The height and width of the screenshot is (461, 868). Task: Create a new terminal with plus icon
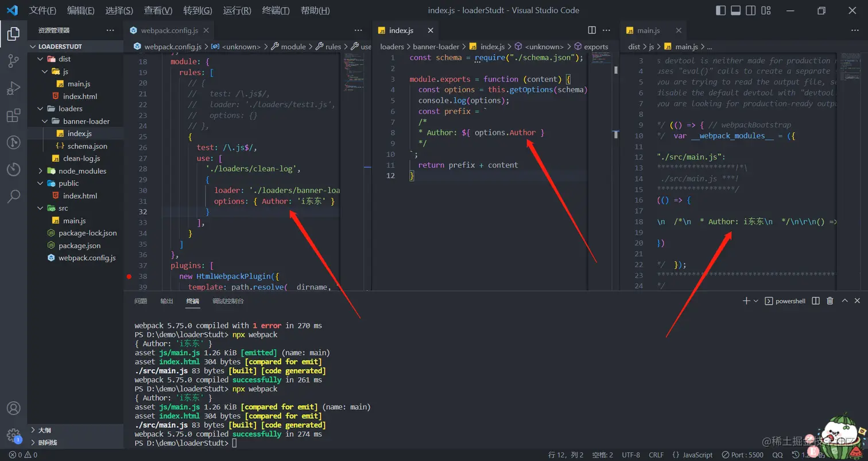746,301
